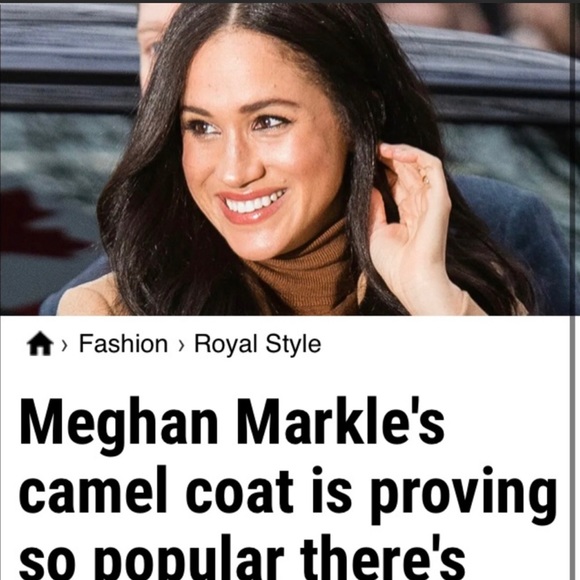Click the chevron between Fashion and Royal Style
Viewport: 580px width, 580px height.
181,345
